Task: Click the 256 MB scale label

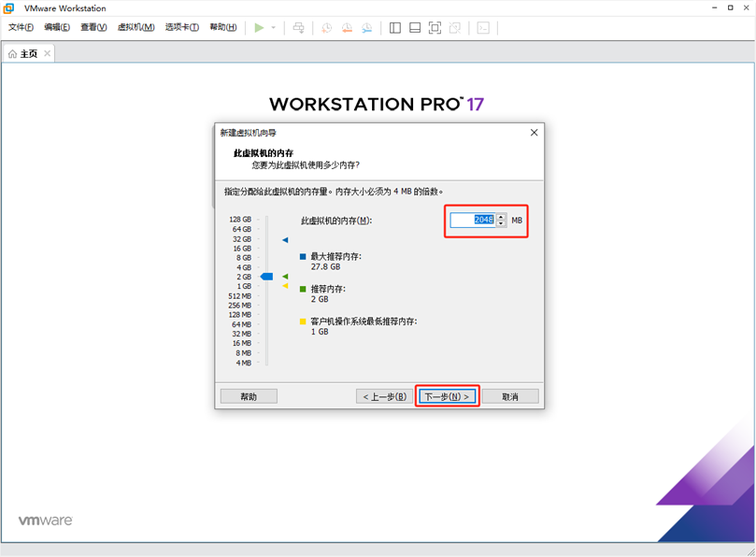Action: [x=239, y=306]
